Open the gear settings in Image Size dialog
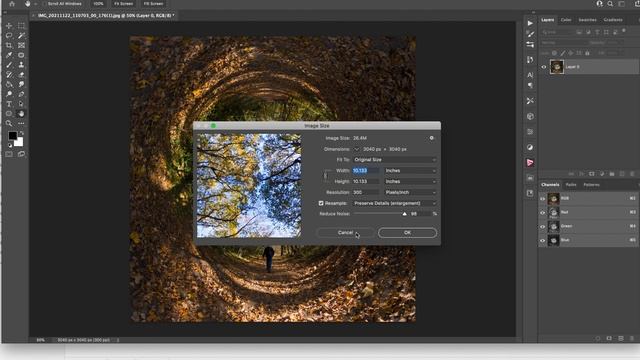This screenshot has height=360, width=640. point(431,138)
